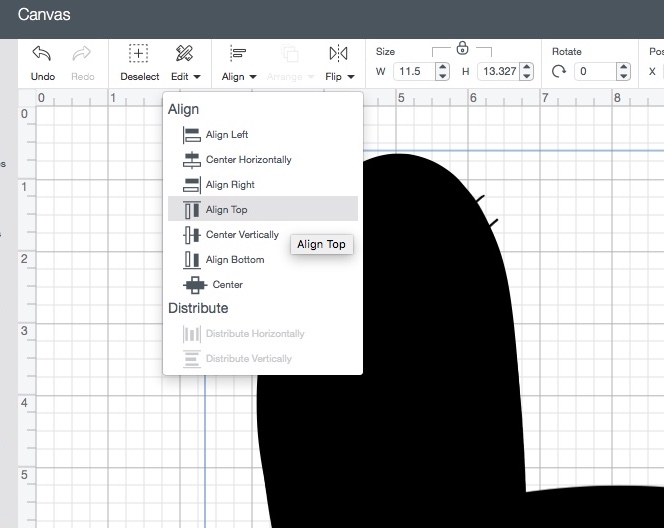Choose Distribute Vertically menu entry
The height and width of the screenshot is (528, 664).
tap(263, 359)
